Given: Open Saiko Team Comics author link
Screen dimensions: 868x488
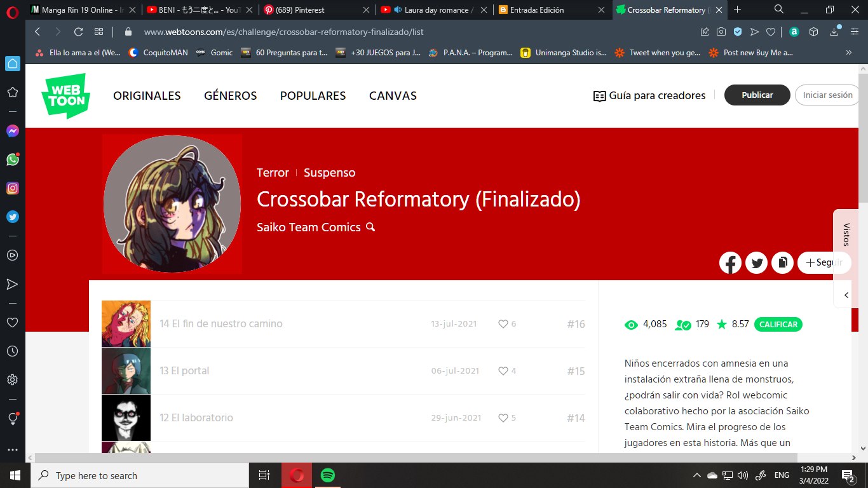Looking at the screenshot, I should point(309,227).
